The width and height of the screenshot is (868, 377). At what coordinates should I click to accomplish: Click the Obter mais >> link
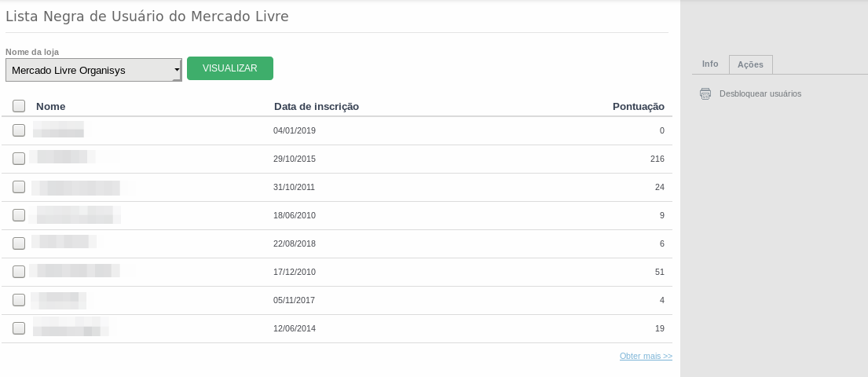(646, 356)
